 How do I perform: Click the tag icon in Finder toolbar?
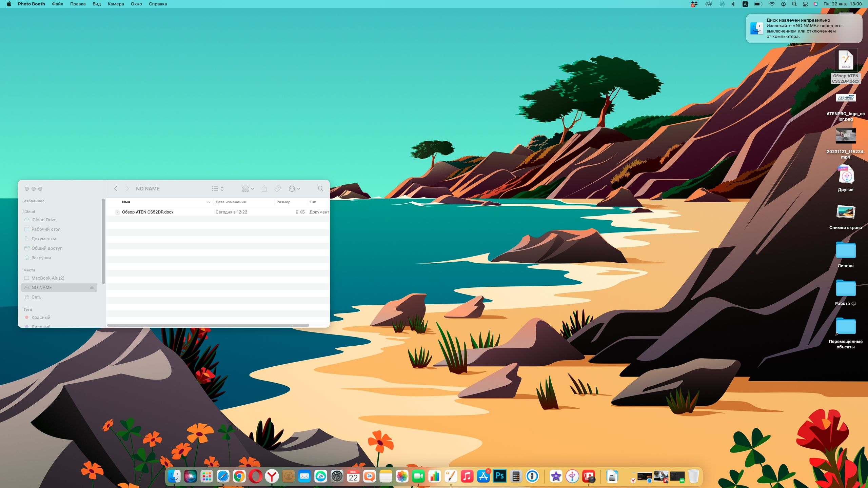[x=278, y=189]
